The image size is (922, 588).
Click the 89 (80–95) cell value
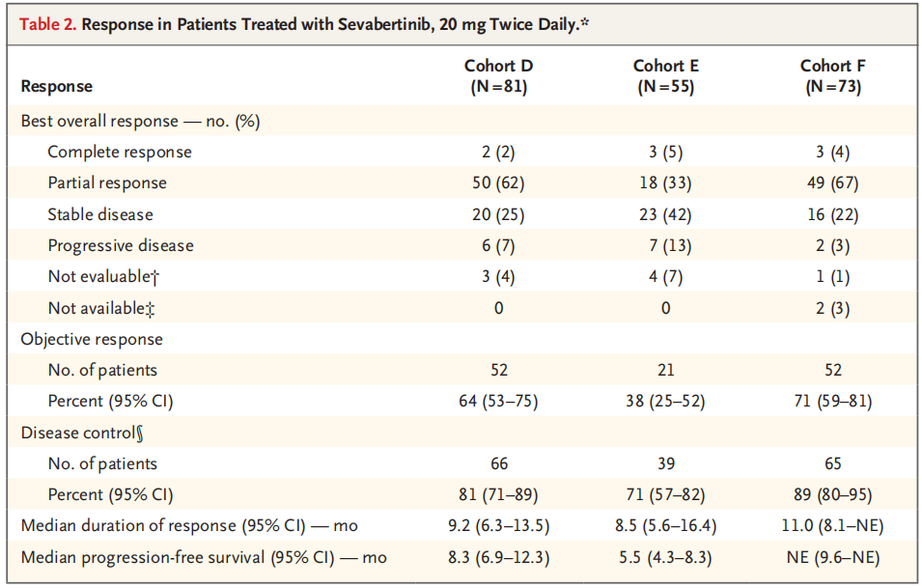point(833,495)
